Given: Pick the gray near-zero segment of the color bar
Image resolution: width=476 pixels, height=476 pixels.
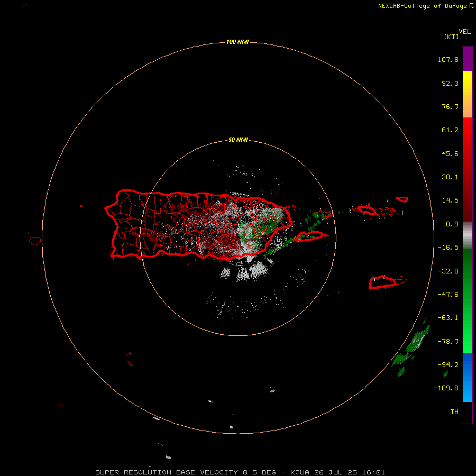Looking at the screenshot, I should pos(467,235).
